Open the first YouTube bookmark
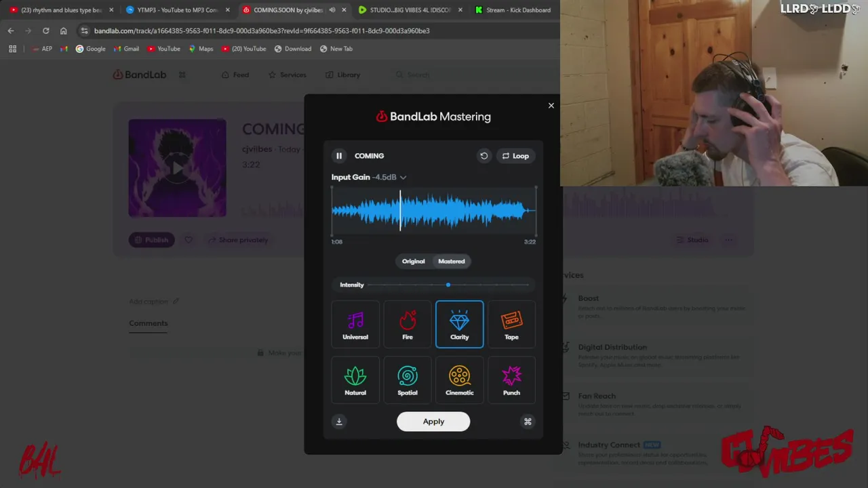The width and height of the screenshot is (868, 488). point(163,49)
